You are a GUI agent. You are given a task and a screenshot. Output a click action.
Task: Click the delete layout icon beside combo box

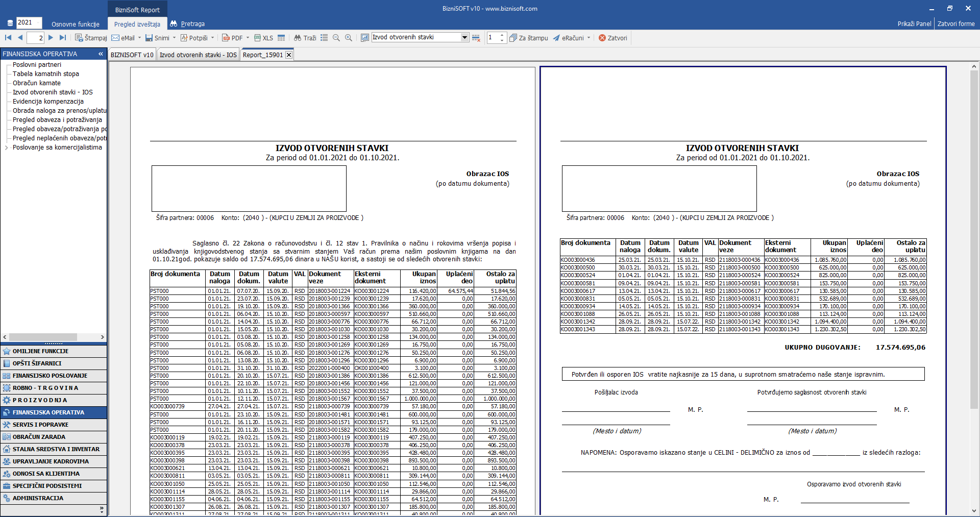pyautogui.click(x=476, y=38)
